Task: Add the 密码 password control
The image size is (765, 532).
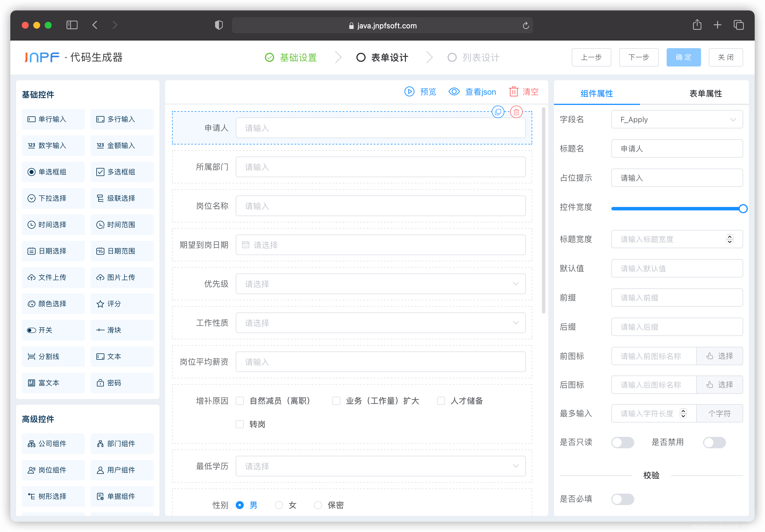Action: tap(122, 383)
